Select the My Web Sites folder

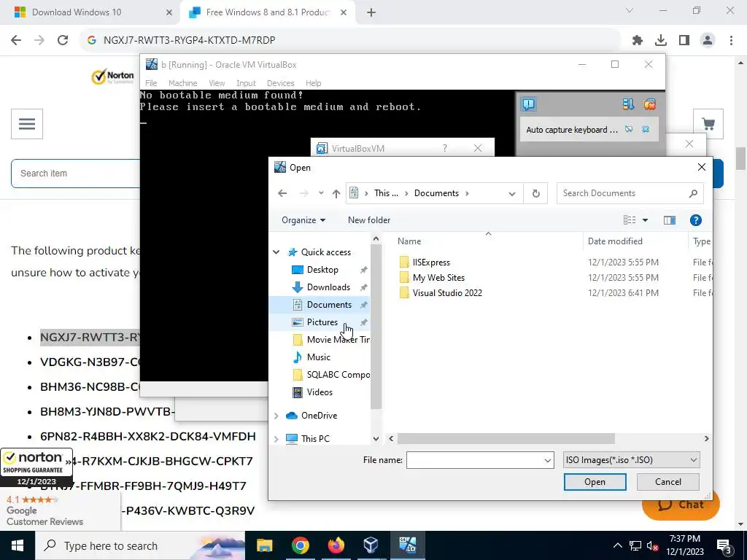[438, 278]
